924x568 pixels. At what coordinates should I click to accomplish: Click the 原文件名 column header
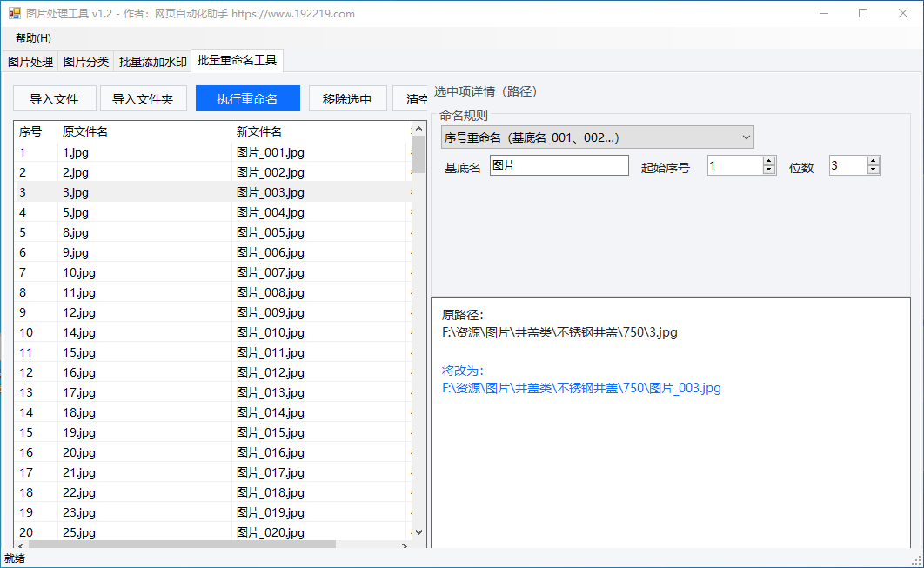pyautogui.click(x=144, y=131)
